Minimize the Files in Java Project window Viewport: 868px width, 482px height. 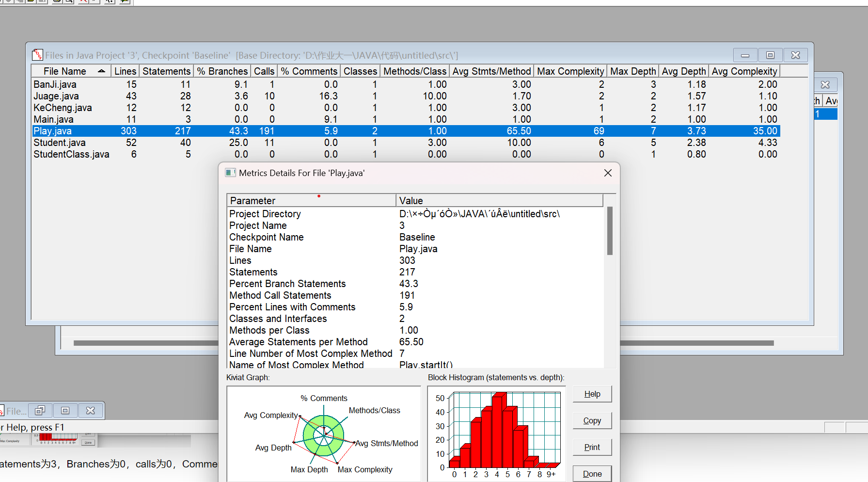[745, 55]
